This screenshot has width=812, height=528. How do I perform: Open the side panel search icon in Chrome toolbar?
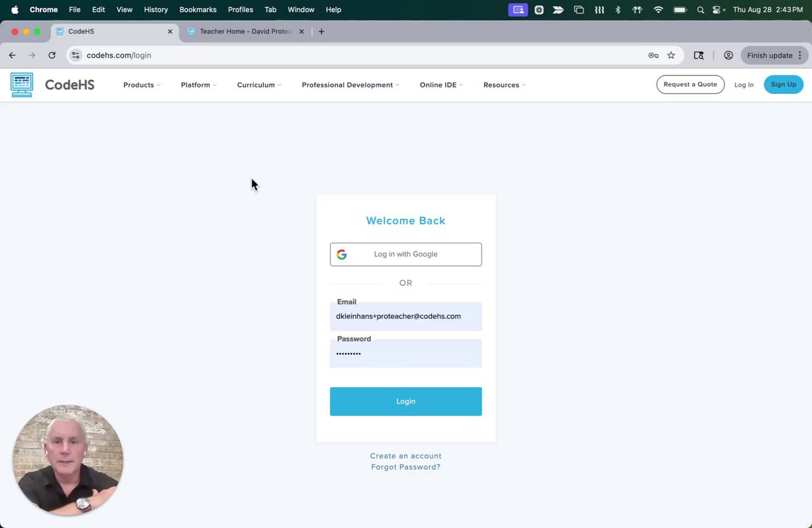coord(698,55)
